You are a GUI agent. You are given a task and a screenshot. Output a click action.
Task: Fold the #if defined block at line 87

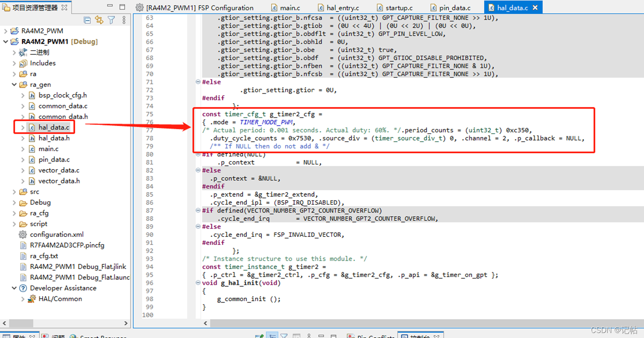[198, 210]
